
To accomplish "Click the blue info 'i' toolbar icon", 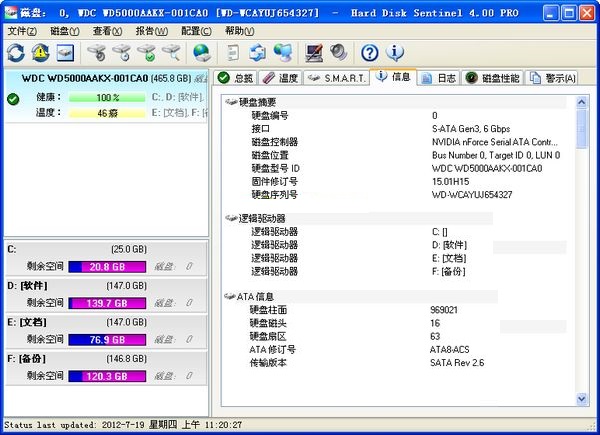I will (x=395, y=52).
